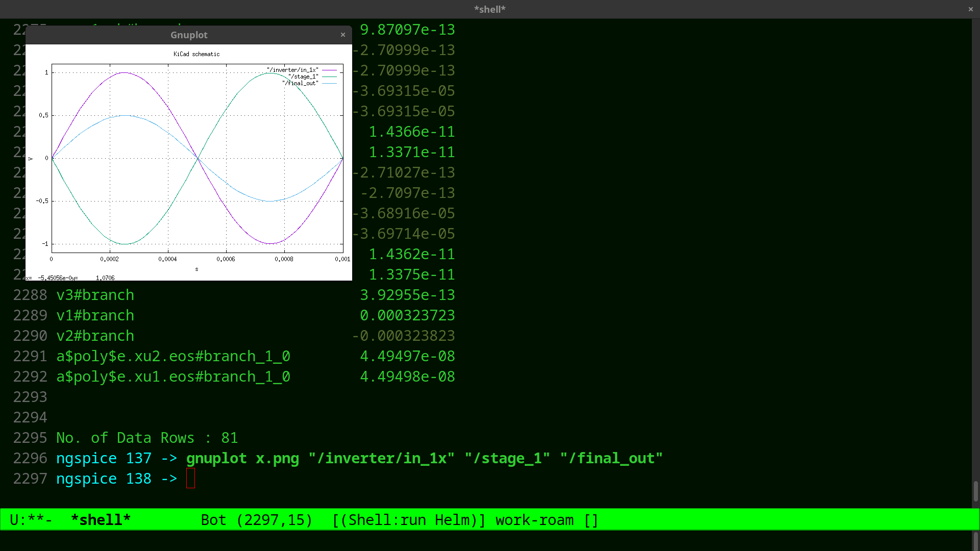Click work-roam text in the modeline
980x551 pixels.
click(x=534, y=520)
